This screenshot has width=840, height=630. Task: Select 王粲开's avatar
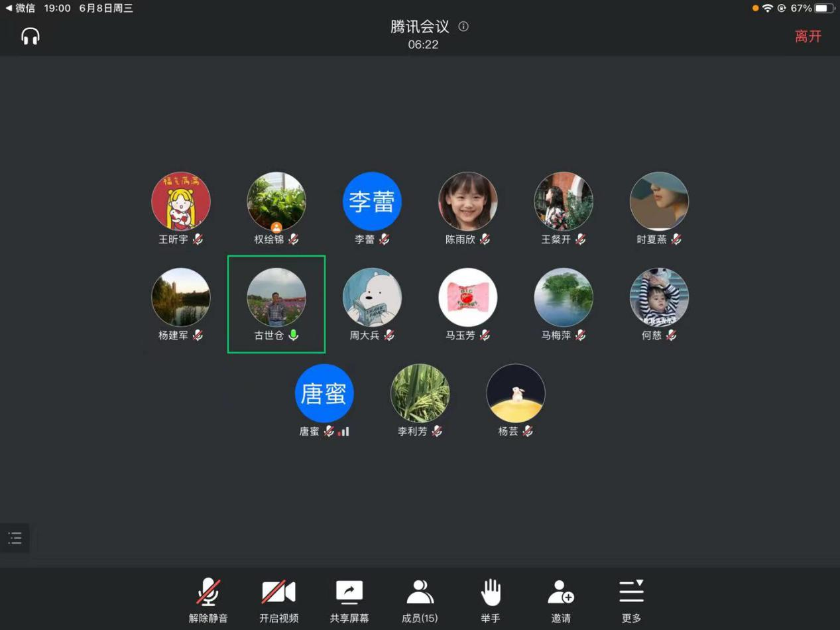564,202
